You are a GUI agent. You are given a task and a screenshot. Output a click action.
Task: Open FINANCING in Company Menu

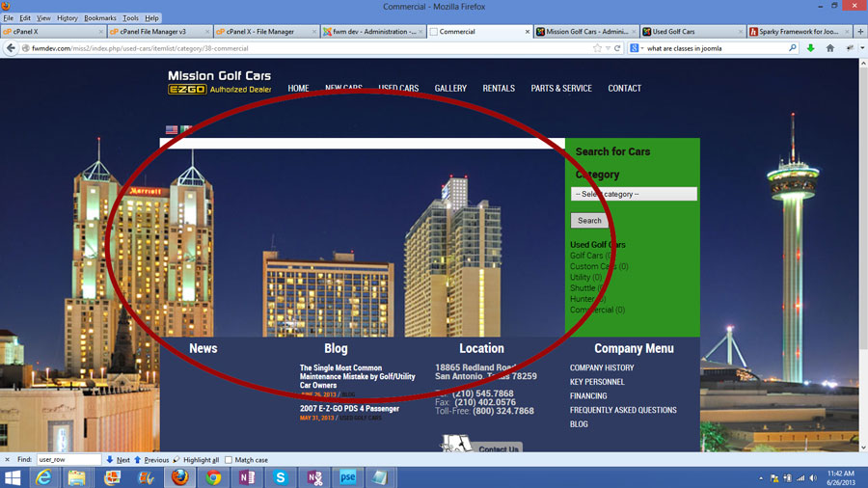588,396
